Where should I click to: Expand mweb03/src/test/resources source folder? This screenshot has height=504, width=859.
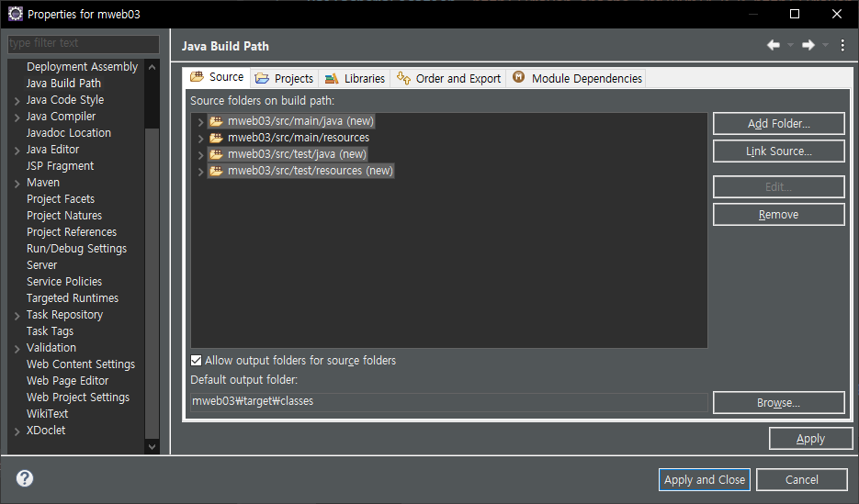(x=200, y=171)
